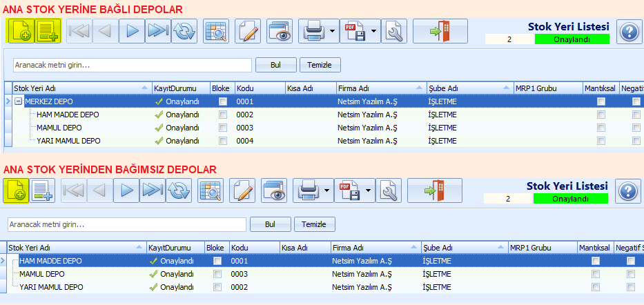Refresh list using lower toolbar refresh icon
644x305 pixels.
pyautogui.click(x=179, y=190)
